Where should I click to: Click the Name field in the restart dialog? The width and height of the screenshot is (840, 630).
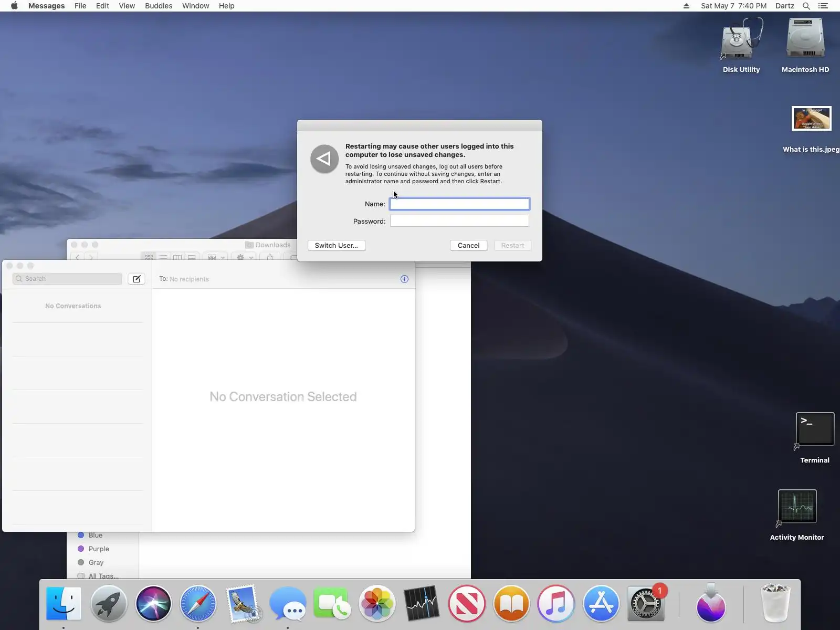(459, 204)
